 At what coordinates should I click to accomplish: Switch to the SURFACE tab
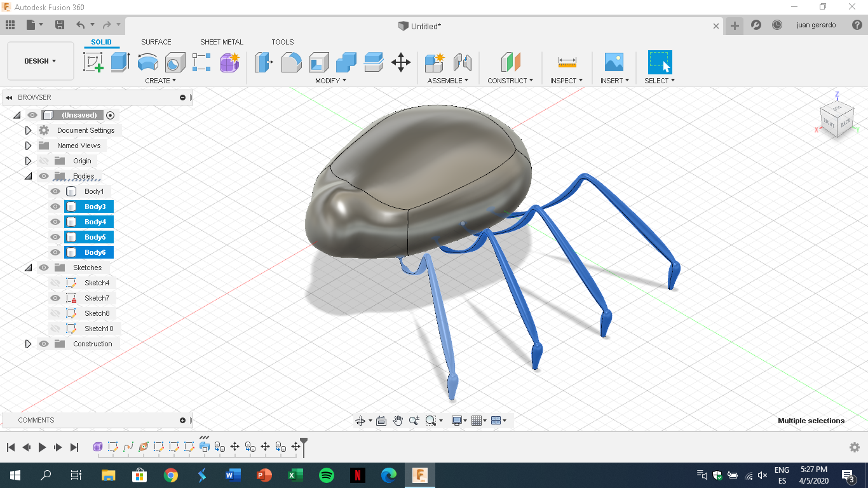click(x=156, y=42)
